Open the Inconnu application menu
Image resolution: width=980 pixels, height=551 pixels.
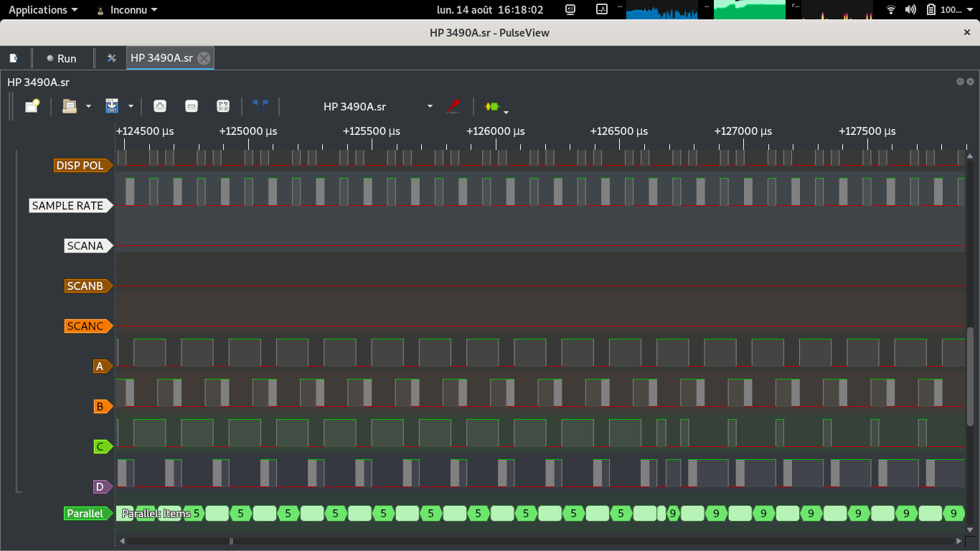click(127, 10)
